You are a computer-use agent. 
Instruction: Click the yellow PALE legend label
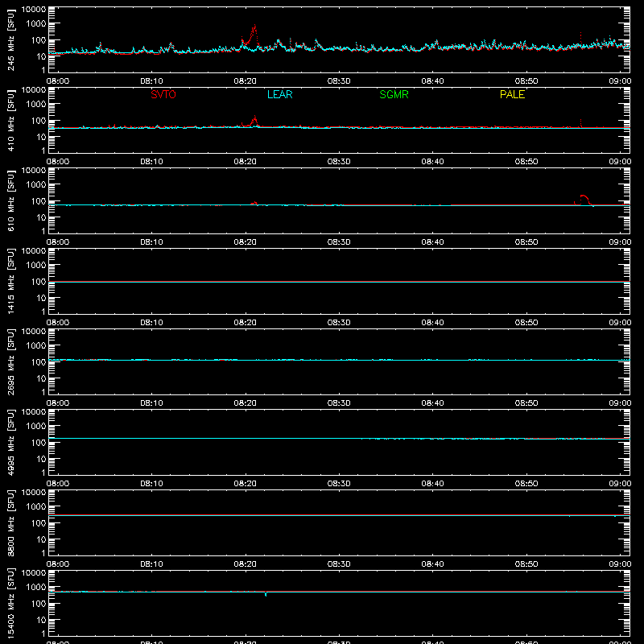[512, 94]
